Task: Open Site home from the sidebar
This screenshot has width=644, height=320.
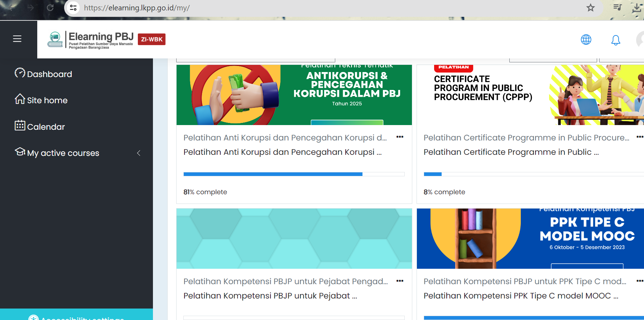Action: [x=47, y=100]
